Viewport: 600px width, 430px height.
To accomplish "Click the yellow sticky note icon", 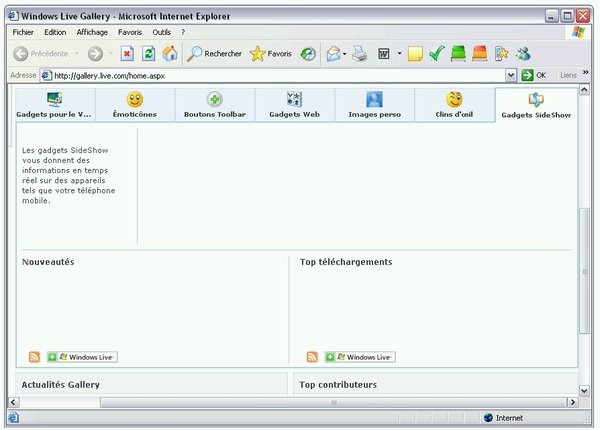I will [x=415, y=54].
